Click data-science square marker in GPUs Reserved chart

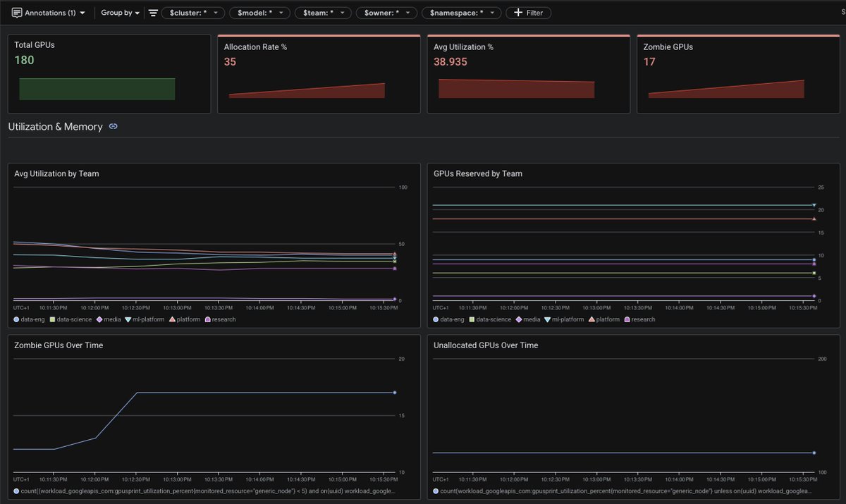[814, 273]
